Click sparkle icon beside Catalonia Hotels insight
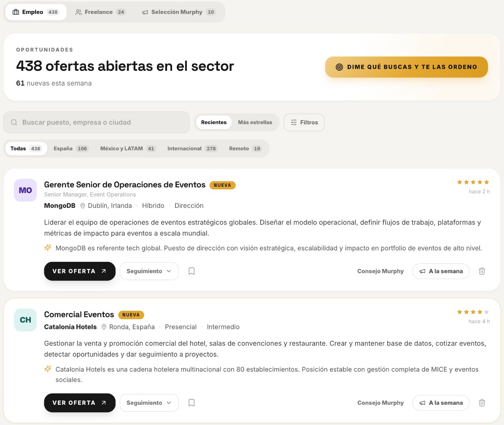 click(x=48, y=369)
